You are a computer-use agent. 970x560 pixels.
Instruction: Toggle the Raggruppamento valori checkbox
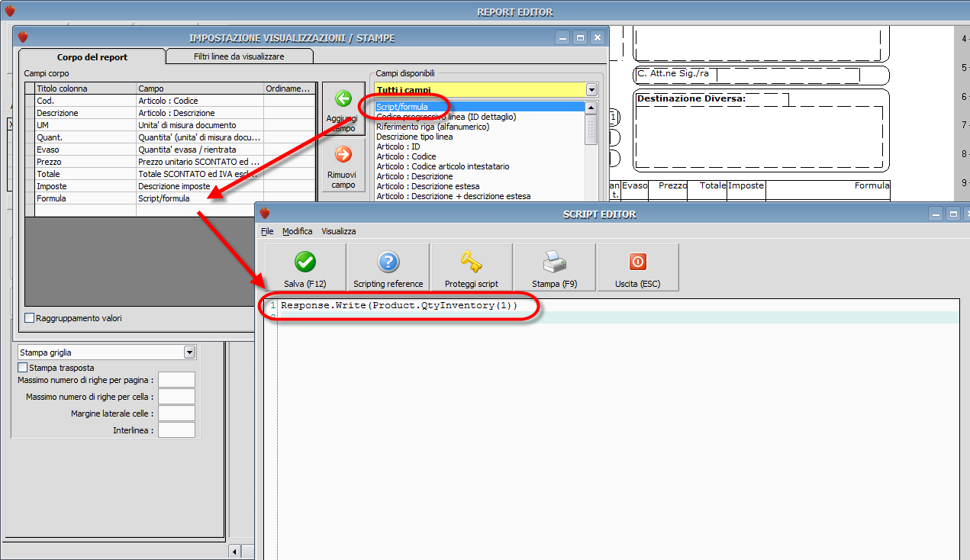(x=30, y=318)
